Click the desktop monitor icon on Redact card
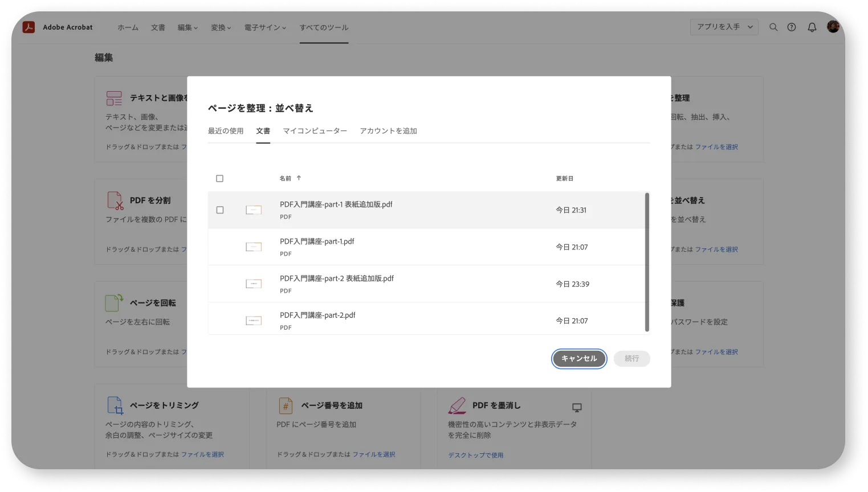 coord(577,408)
